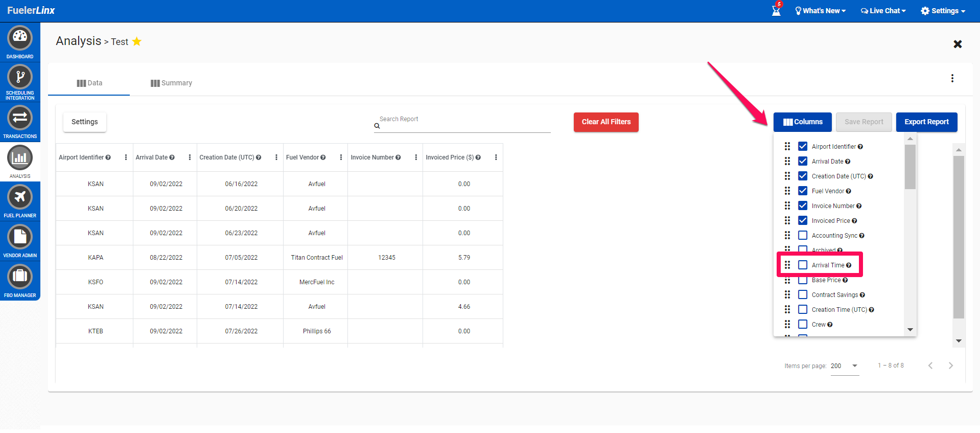980x433 pixels.
Task: Click the Export Report button
Action: pyautogui.click(x=927, y=122)
